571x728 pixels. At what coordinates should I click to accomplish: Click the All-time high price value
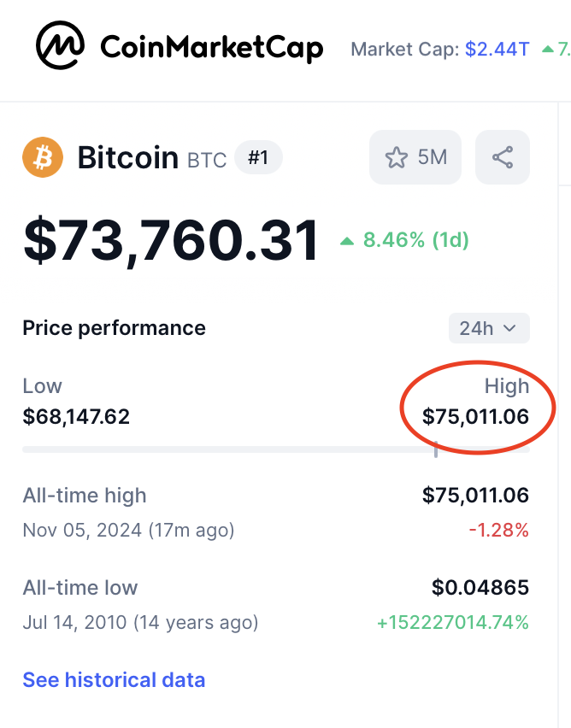point(475,496)
